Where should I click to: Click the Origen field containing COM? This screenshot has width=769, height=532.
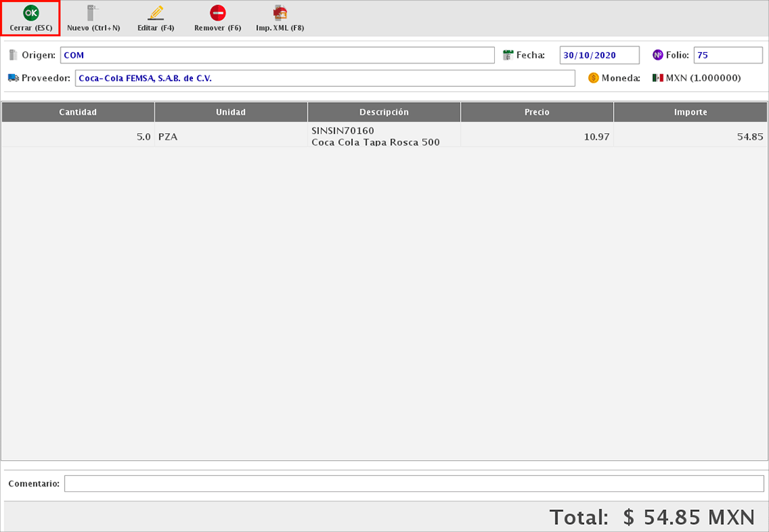click(x=277, y=55)
